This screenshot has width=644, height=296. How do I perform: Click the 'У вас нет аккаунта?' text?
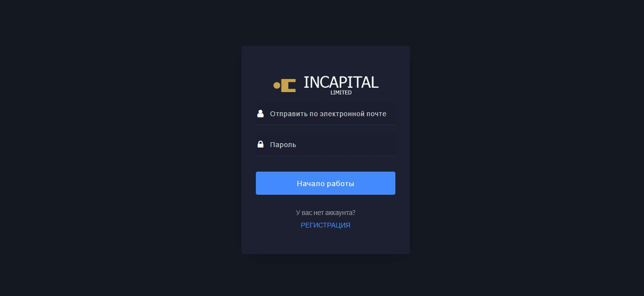point(325,213)
